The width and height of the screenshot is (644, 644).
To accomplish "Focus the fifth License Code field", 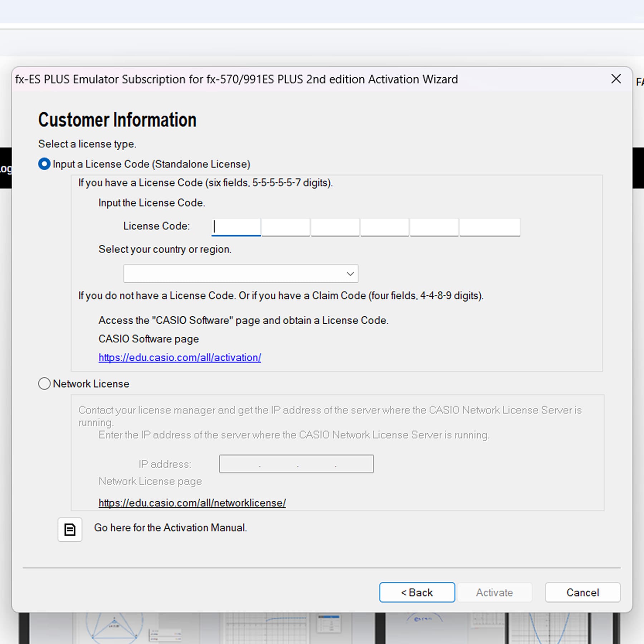I will click(434, 227).
